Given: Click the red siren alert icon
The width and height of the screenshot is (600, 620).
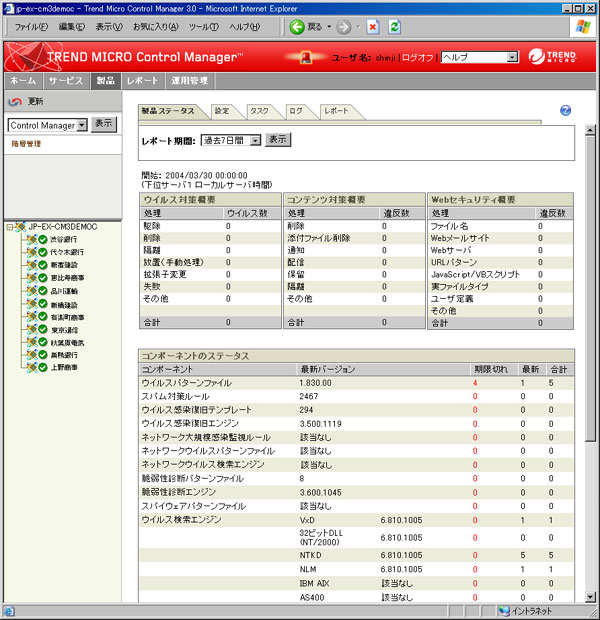Looking at the screenshot, I should pos(305,57).
